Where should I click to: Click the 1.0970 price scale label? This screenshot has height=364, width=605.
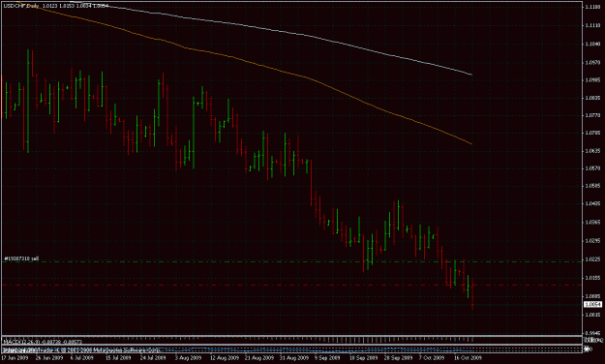click(x=593, y=62)
